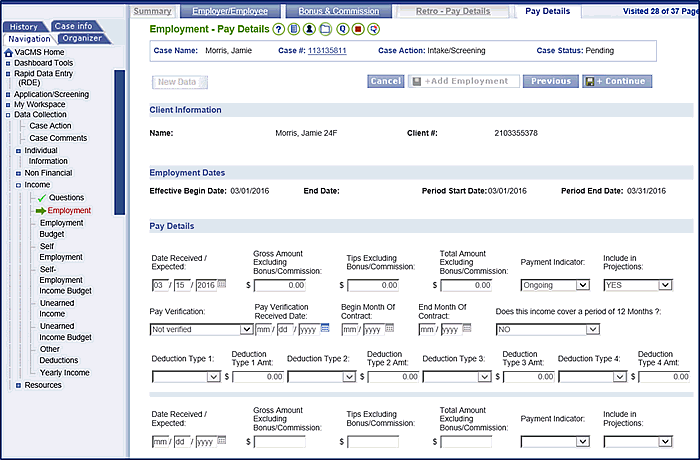Screen dimensions: 700x460
Task: Click the green arrow beside Employment
Action: [x=41, y=211]
